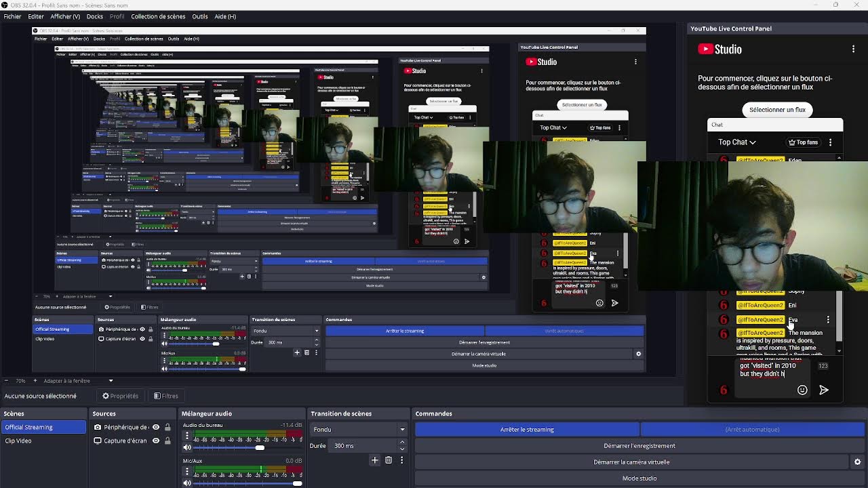Toggle lock on Capture d'écran source
Viewport: 868px width, 488px height.
[167, 441]
